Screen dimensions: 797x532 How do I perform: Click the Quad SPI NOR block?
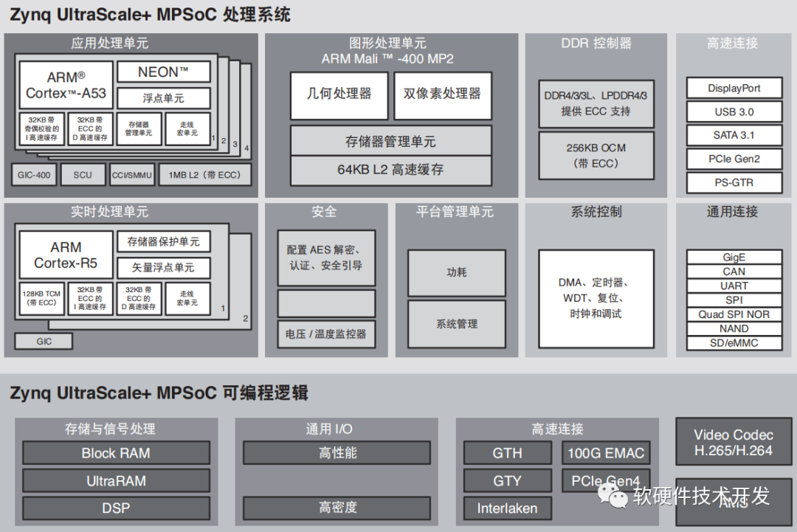click(734, 314)
